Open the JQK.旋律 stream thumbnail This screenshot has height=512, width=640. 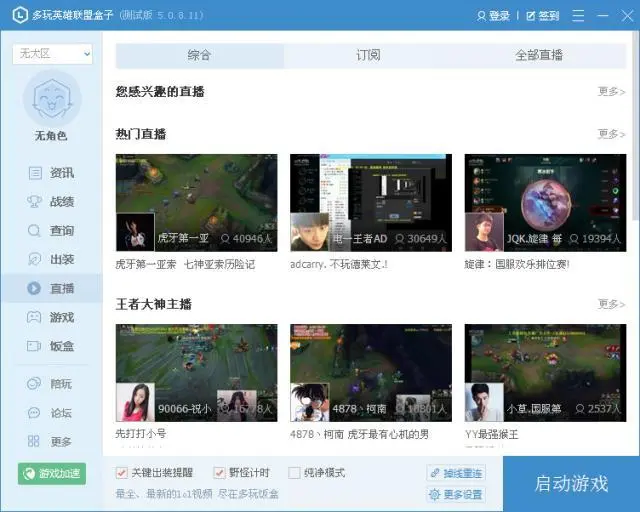[545, 203]
